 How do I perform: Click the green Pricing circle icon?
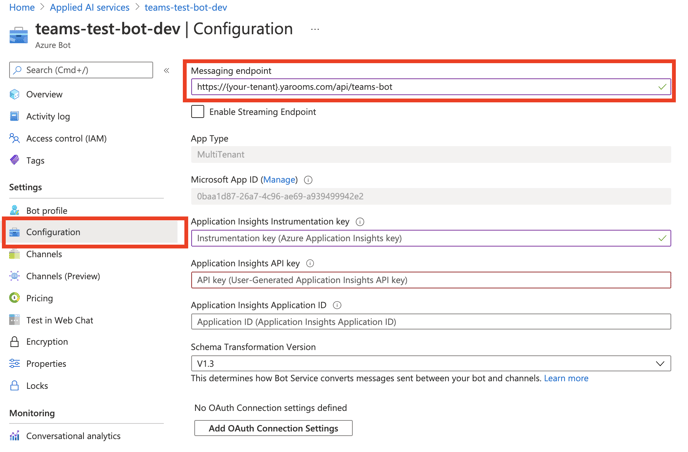[x=14, y=298]
